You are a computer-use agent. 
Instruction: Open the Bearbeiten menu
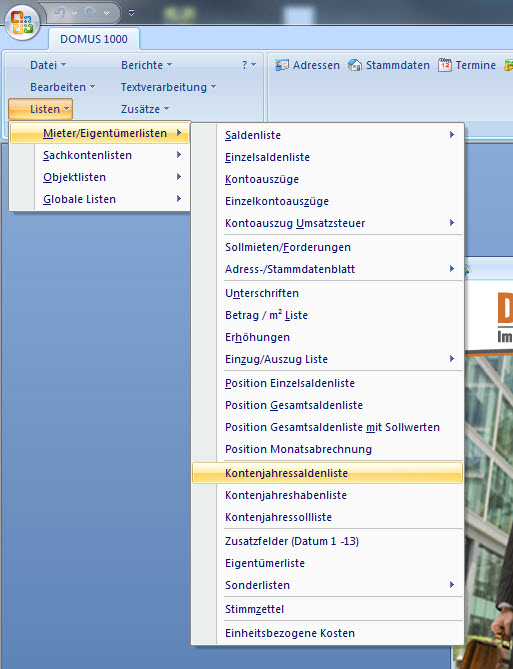coord(62,87)
